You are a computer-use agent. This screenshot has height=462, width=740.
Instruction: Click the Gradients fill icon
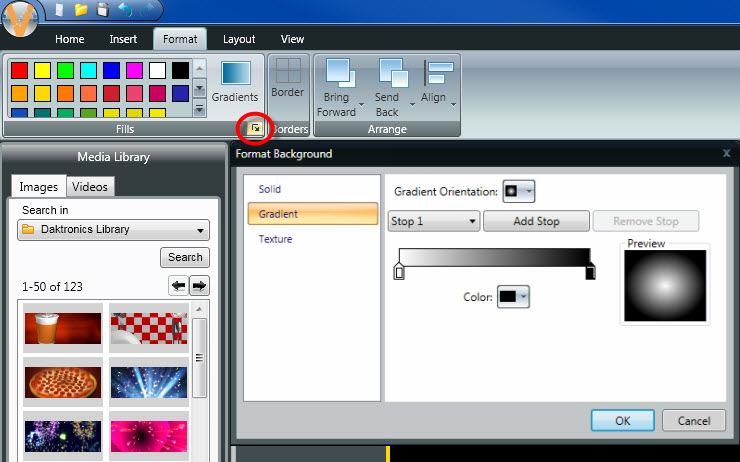pos(235,74)
